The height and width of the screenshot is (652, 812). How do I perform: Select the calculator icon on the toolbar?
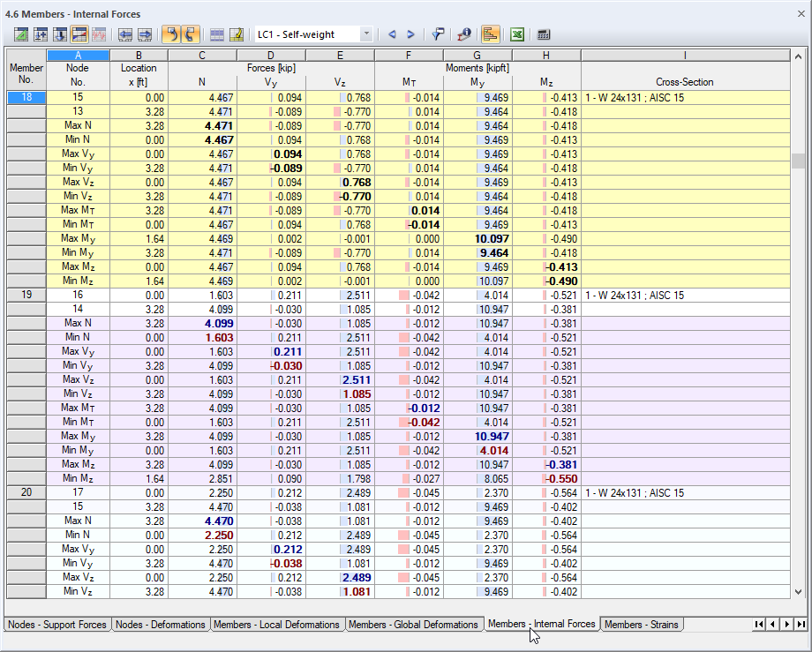pos(543,34)
